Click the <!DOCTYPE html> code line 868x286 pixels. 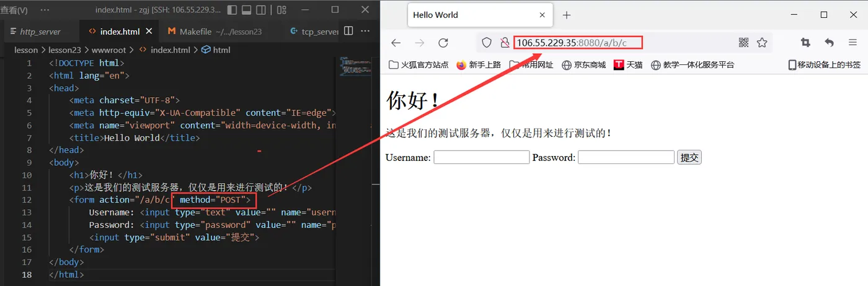87,63
